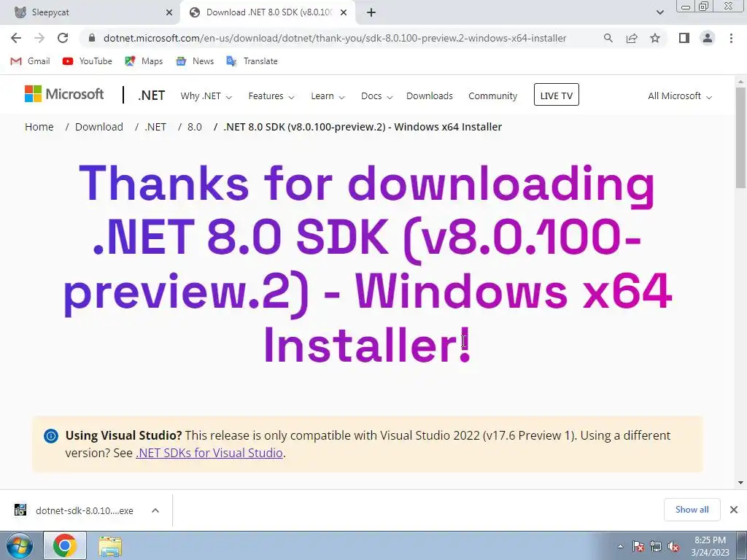The width and height of the screenshot is (747, 560).
Task: Click the taskbar clock 8:25 PM
Action: (x=710, y=545)
